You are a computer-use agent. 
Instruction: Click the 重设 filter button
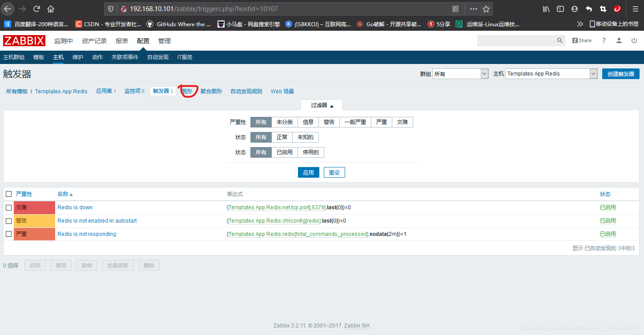(334, 172)
